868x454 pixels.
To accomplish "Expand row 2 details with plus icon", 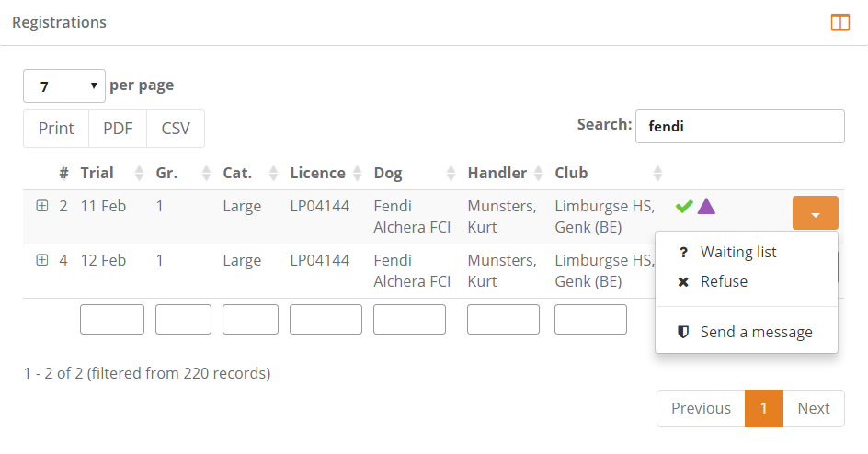I will coord(41,206).
